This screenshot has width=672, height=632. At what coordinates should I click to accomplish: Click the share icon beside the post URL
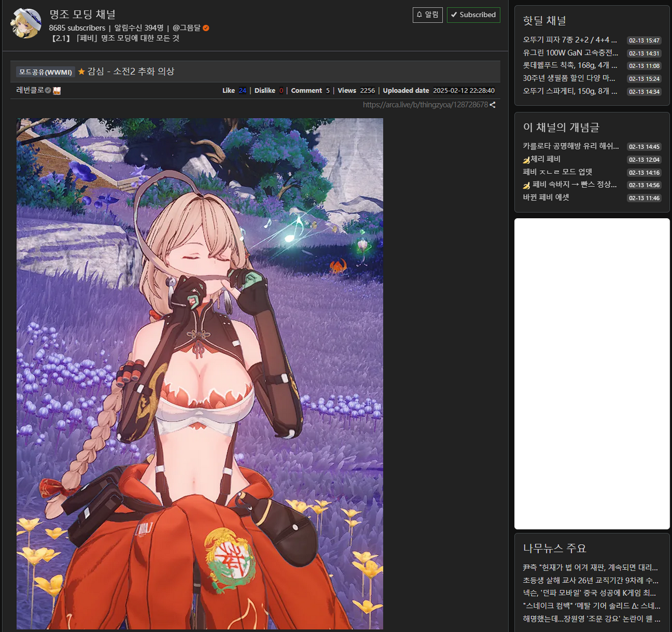(x=492, y=105)
